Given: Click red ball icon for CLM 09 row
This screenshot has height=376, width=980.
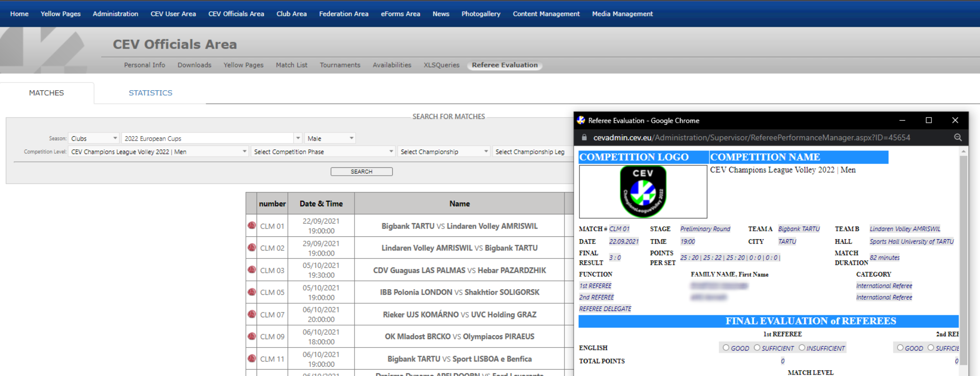Looking at the screenshot, I should pos(252,336).
